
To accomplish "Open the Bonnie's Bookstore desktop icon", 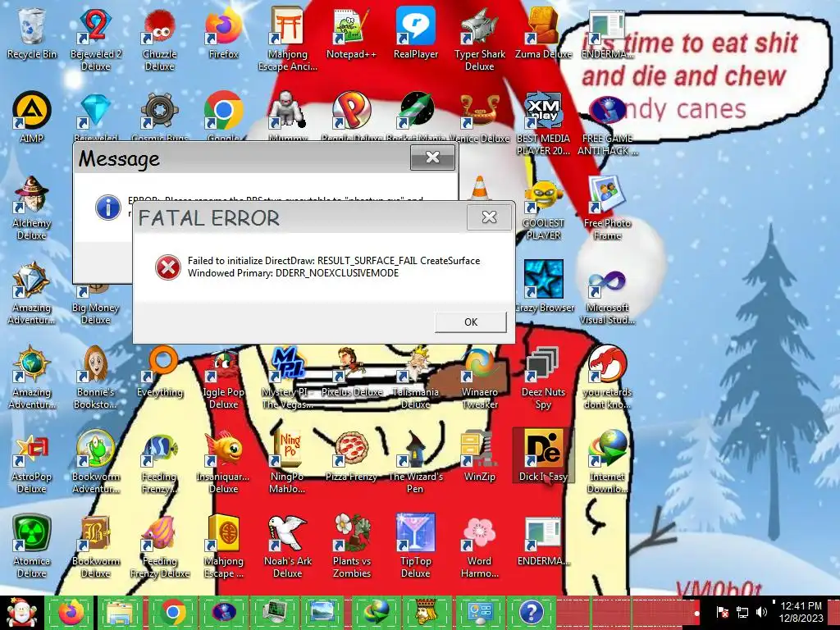I will [95, 377].
